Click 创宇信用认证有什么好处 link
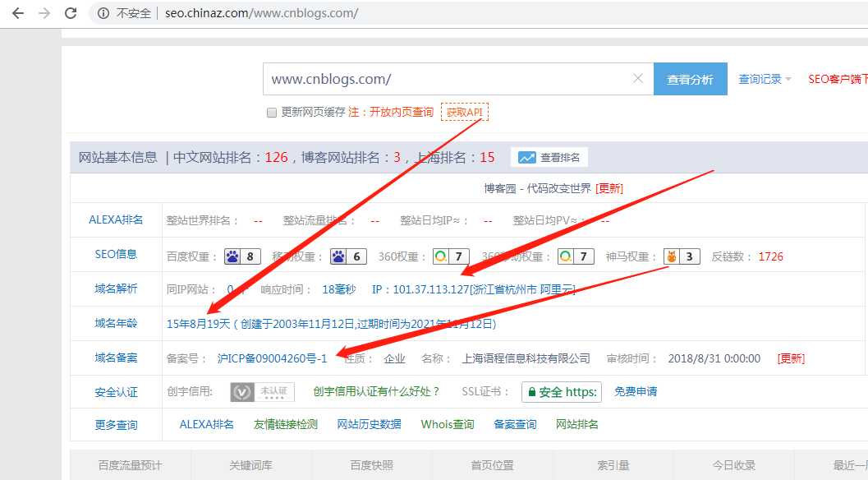Image resolution: width=868 pixels, height=480 pixels. click(x=376, y=391)
